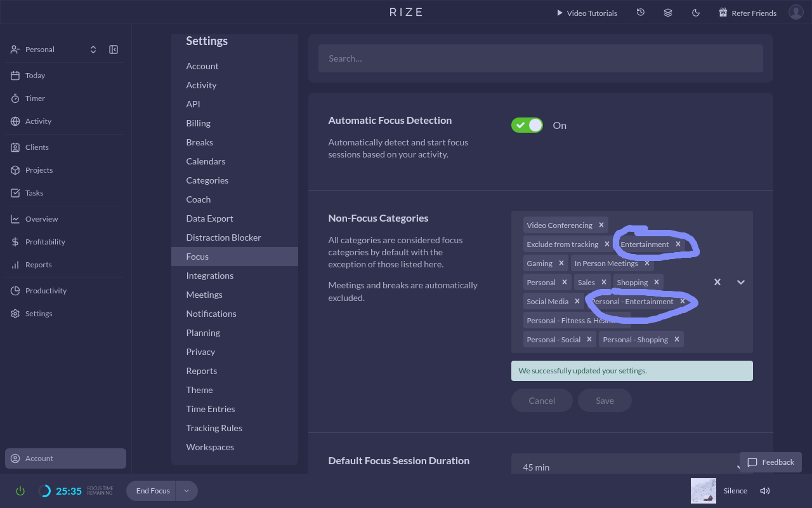Click the settings search field
The image size is (812, 508).
540,58
